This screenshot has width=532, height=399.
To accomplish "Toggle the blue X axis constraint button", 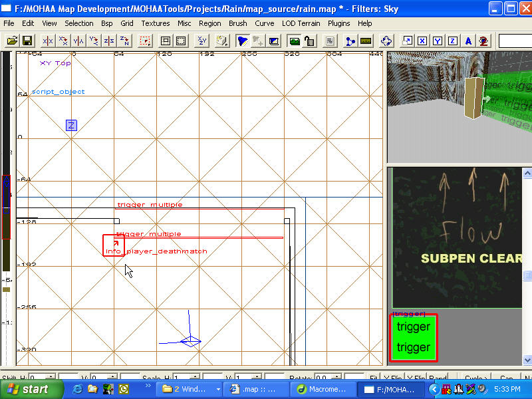I will (422, 41).
